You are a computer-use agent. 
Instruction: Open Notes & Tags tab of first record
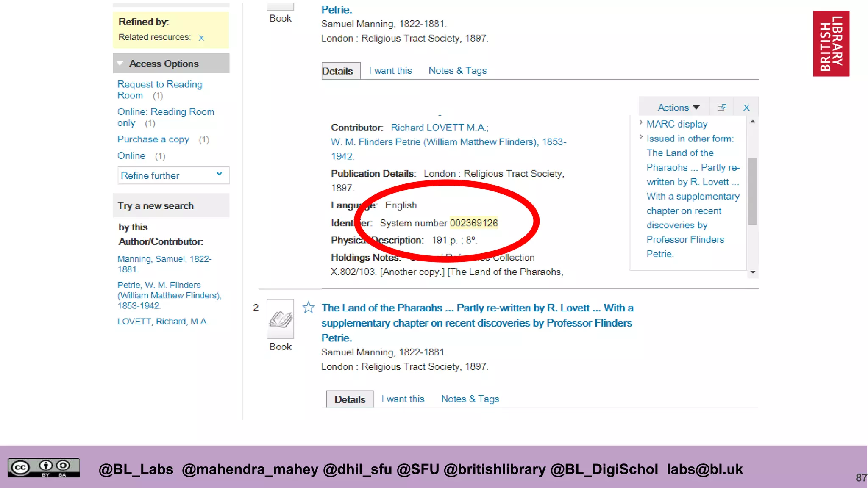click(457, 71)
